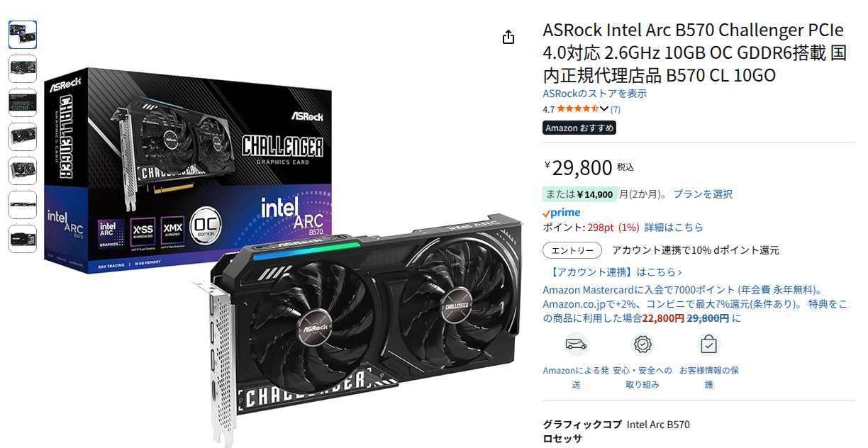
Task: Click the prime logo
Action: pos(562,213)
